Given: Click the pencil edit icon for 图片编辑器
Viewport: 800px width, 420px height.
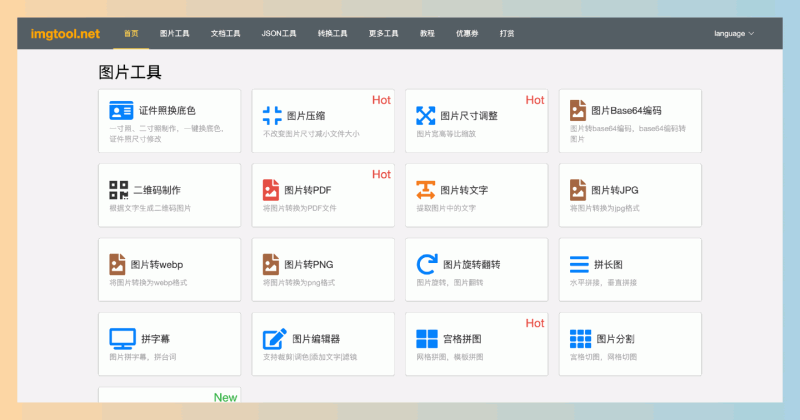Looking at the screenshot, I should click(x=274, y=339).
